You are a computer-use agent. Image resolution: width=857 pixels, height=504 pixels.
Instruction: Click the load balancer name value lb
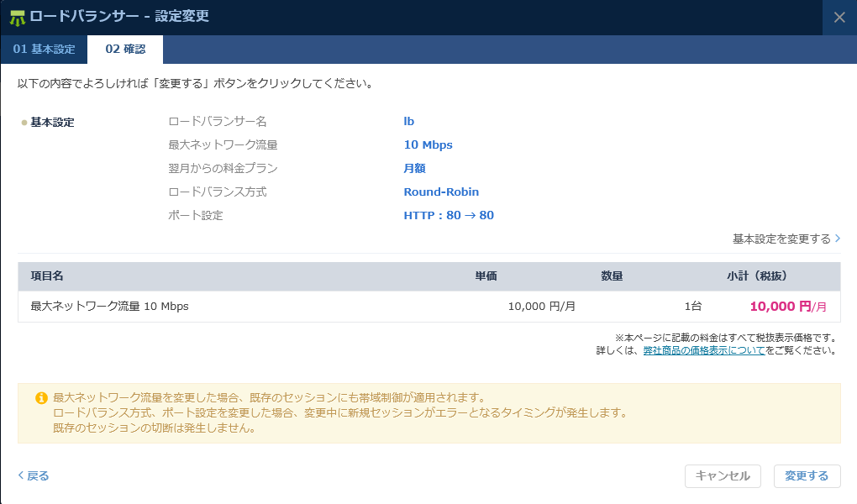point(409,122)
